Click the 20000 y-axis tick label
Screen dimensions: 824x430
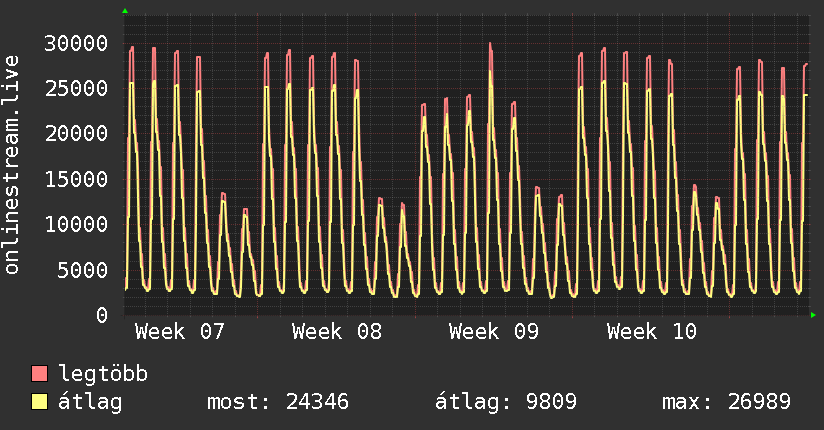pyautogui.click(x=76, y=134)
